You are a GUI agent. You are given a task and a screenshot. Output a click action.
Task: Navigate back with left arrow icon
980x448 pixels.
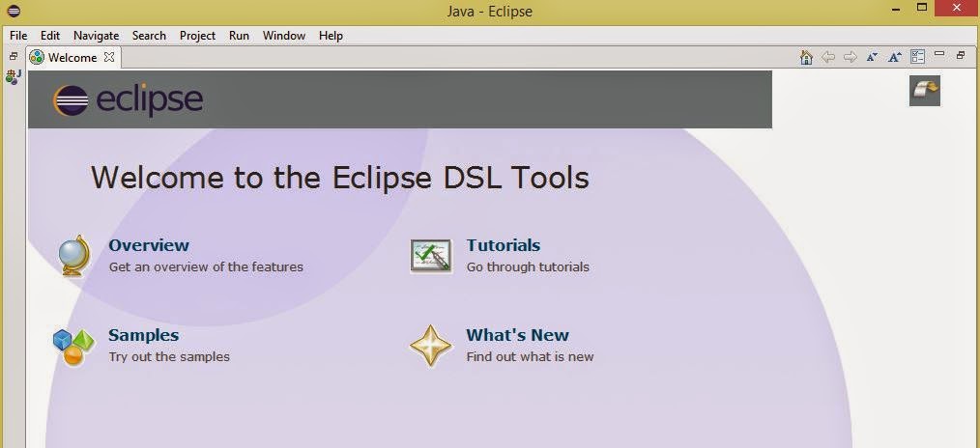click(x=828, y=57)
